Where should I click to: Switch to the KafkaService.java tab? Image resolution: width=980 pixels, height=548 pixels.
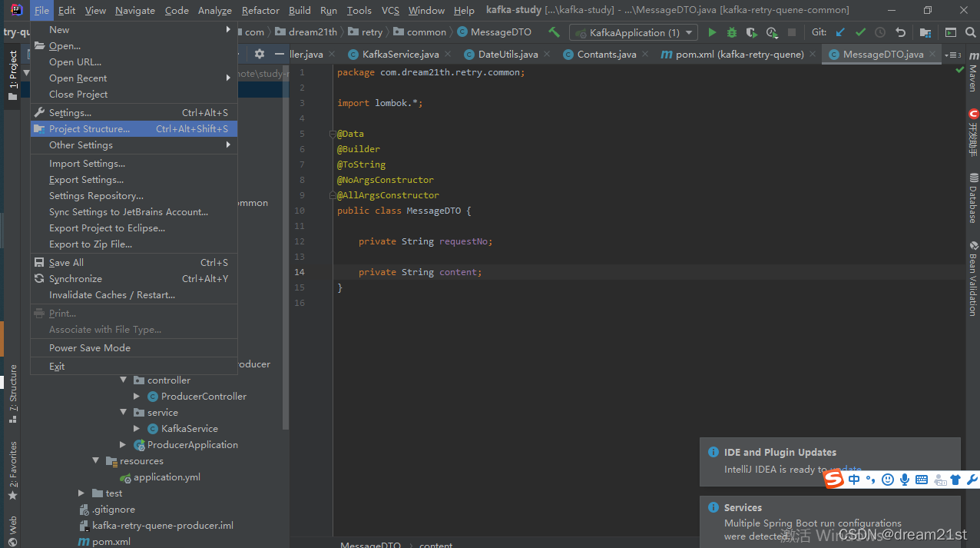(400, 55)
